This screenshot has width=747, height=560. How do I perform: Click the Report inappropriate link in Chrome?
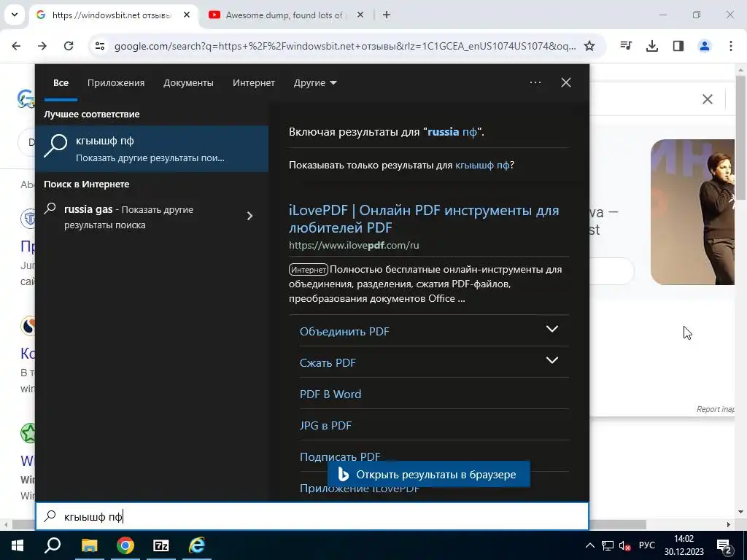(715, 409)
